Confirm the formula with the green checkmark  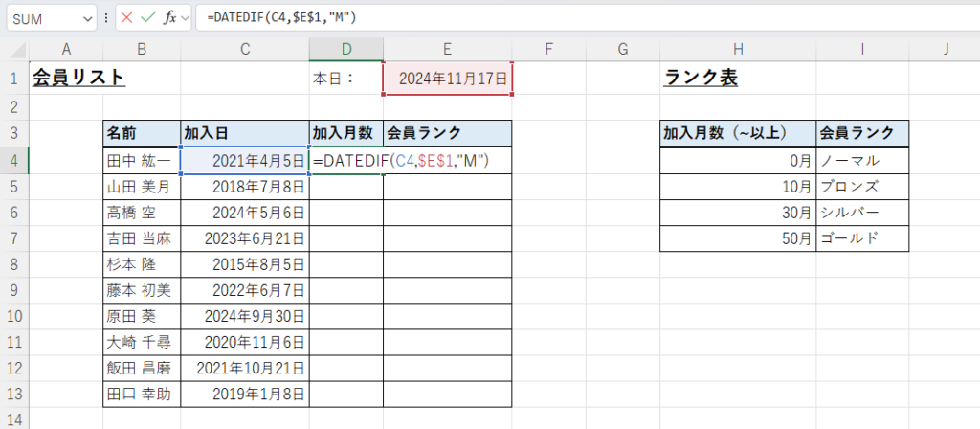(x=147, y=18)
